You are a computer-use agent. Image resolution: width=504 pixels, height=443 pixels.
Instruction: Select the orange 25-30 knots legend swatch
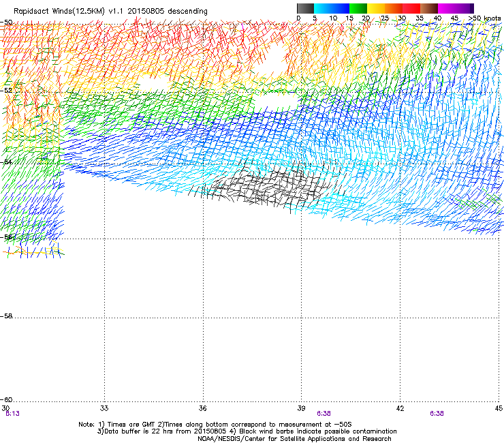pyautogui.click(x=394, y=8)
